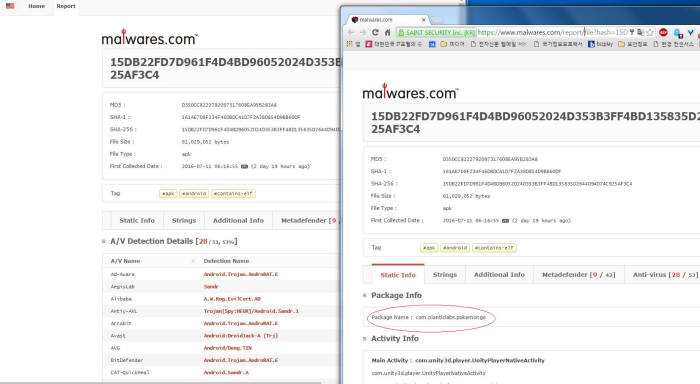This screenshot has height=384, width=700.
Task: Click the #android tag in left window
Action: pyautogui.click(x=194, y=194)
